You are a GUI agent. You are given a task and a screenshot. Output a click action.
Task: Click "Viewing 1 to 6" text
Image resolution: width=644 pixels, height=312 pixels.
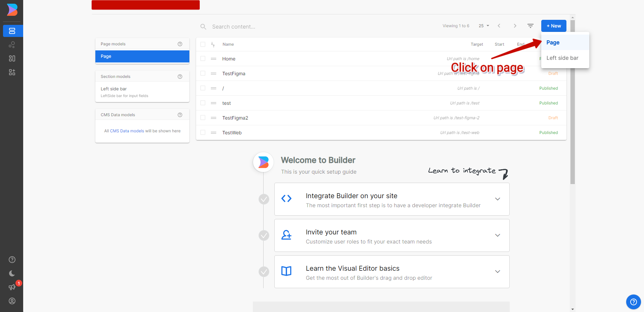456,26
